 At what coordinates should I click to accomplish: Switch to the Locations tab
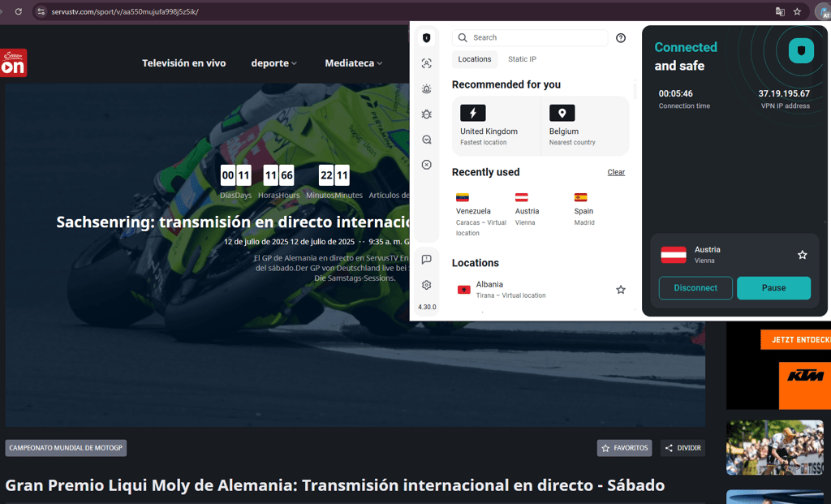474,59
